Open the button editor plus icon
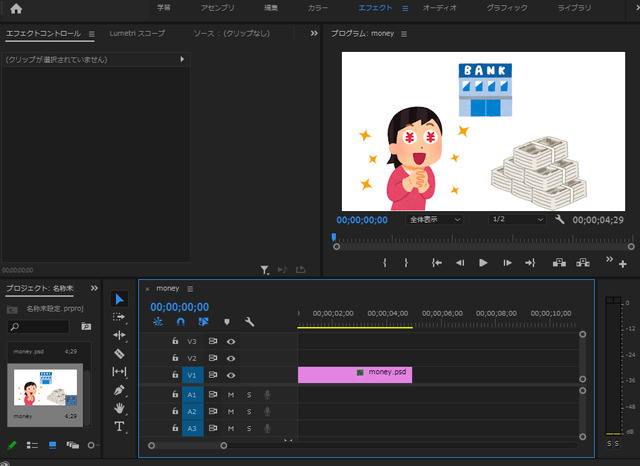The image size is (640, 466). pyautogui.click(x=622, y=264)
